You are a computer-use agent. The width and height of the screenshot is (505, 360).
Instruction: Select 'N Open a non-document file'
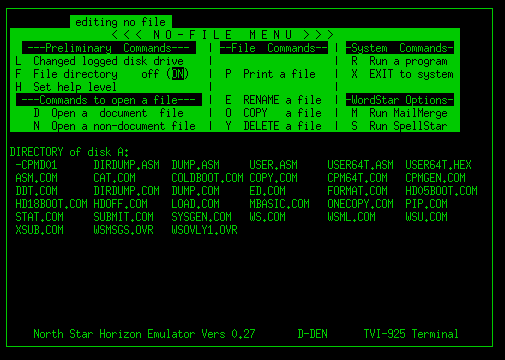[114, 126]
